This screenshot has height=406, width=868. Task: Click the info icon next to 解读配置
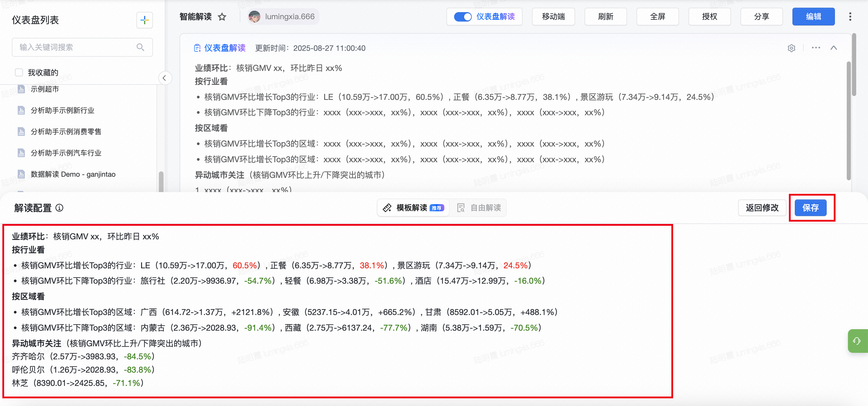click(59, 208)
